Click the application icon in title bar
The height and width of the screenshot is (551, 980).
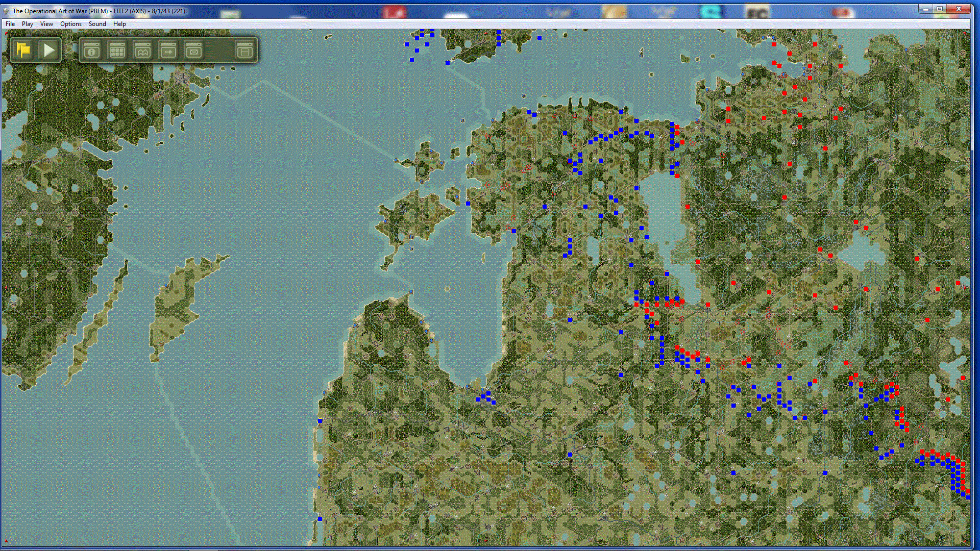6,11
